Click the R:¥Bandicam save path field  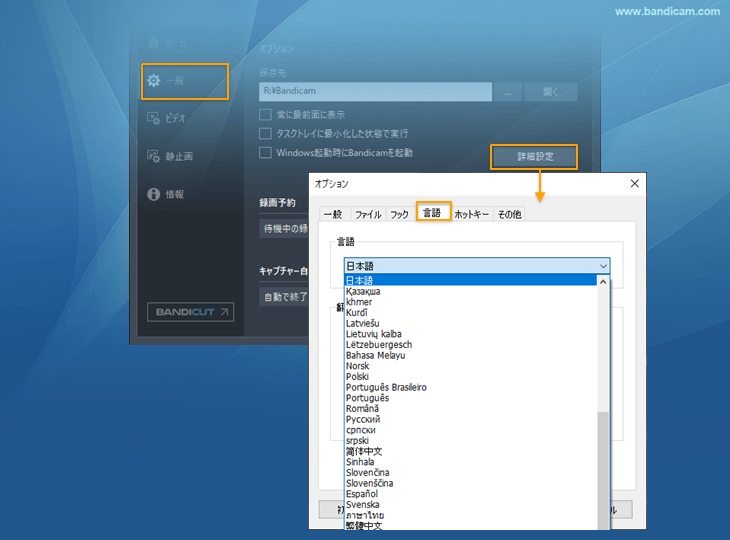375,92
